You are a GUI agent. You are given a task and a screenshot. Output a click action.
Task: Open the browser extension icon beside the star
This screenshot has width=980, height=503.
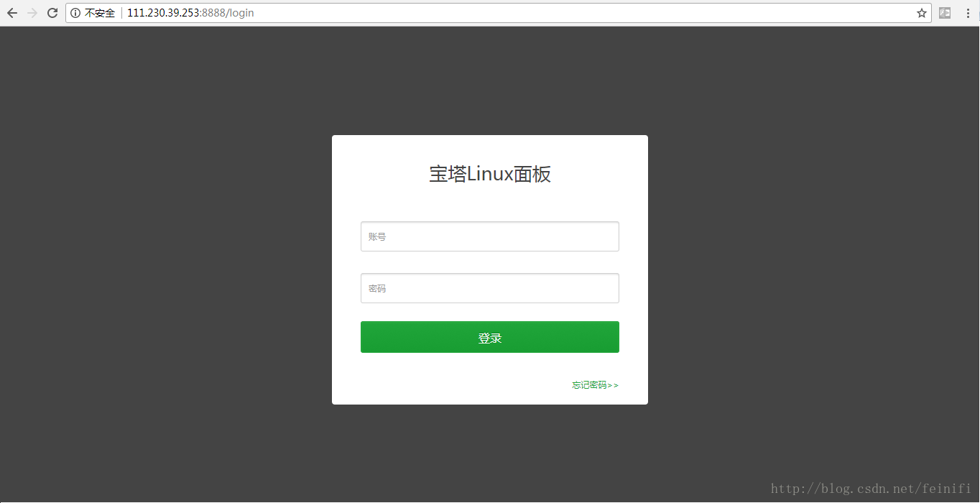(x=945, y=13)
